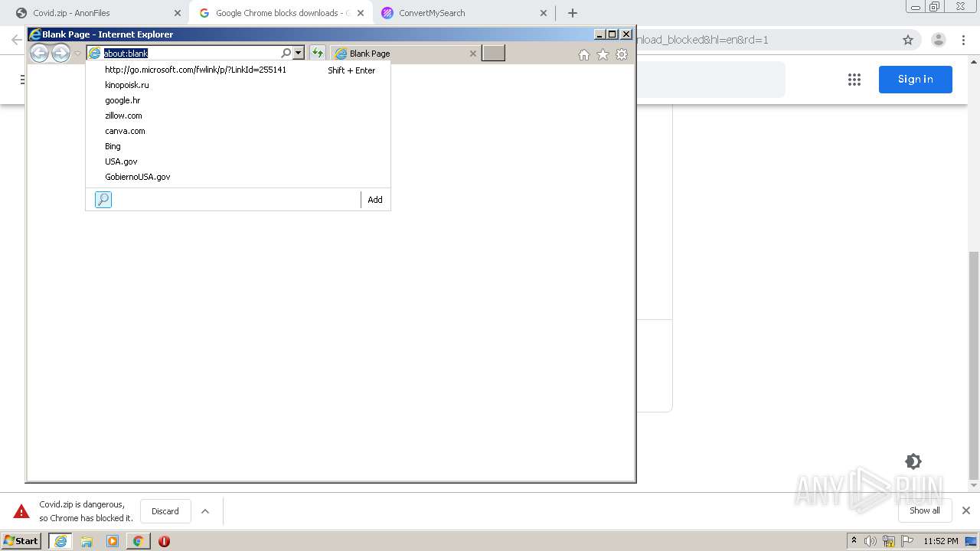Go to the IE home page icon
The height and width of the screenshot is (551, 980).
tap(584, 54)
